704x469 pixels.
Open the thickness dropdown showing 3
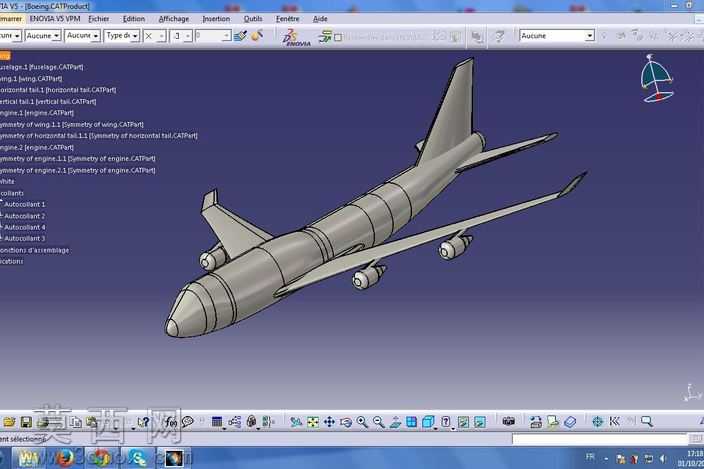tap(181, 36)
